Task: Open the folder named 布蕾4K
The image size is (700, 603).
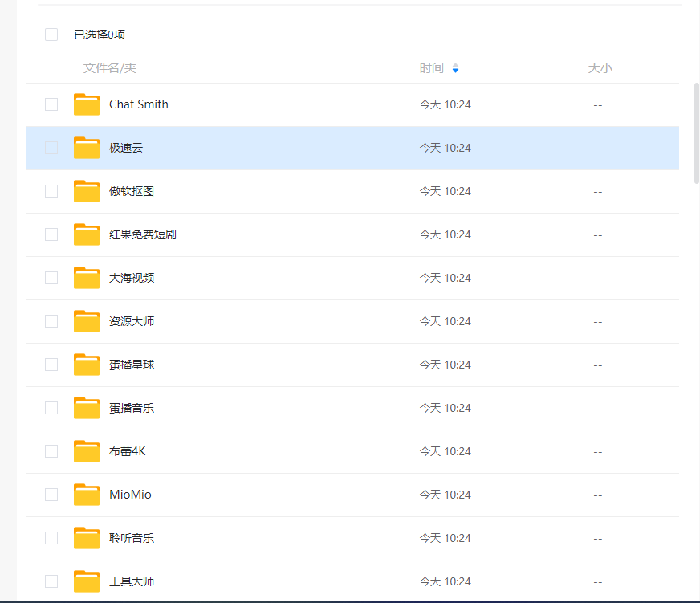Action: tap(128, 451)
